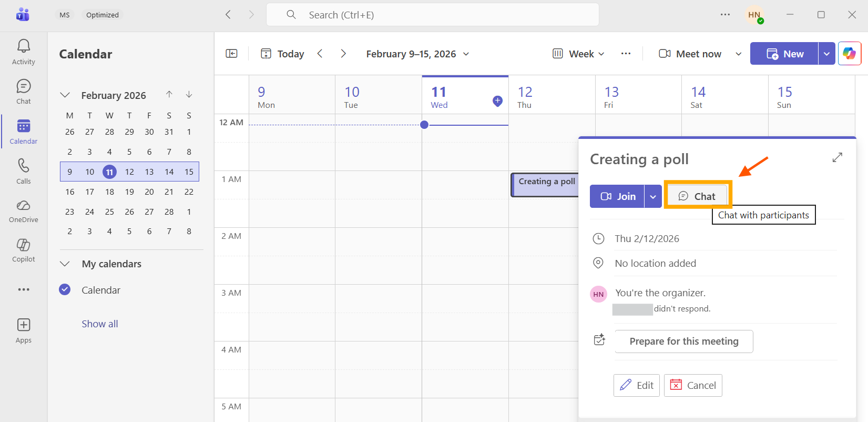Open more calendar options ellipsis
This screenshot has width=868, height=422.
tap(626, 54)
